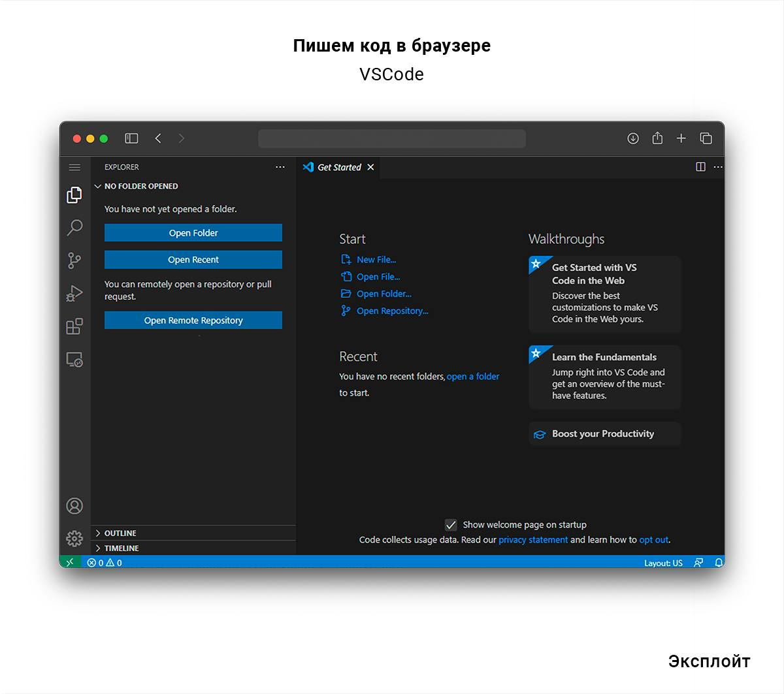Screen dimensions: 784x694
Task: Open the Extensions view icon
Action: pyautogui.click(x=74, y=326)
